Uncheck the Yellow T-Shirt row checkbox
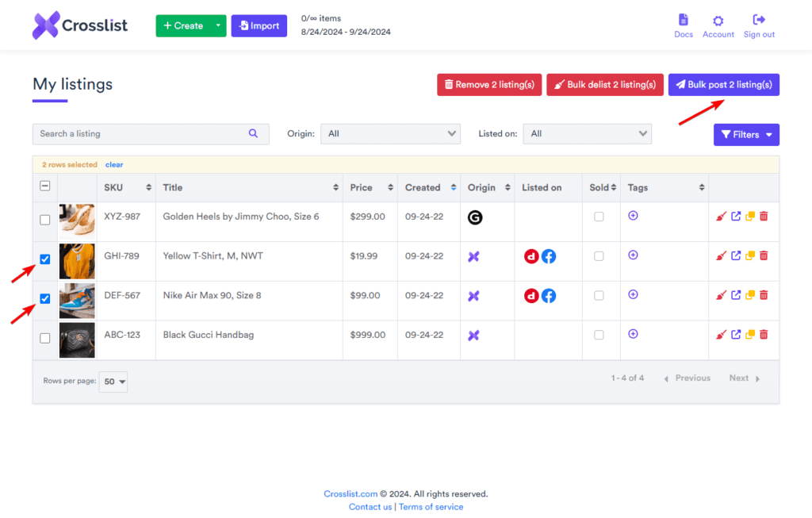The width and height of the screenshot is (812, 518). (x=45, y=259)
